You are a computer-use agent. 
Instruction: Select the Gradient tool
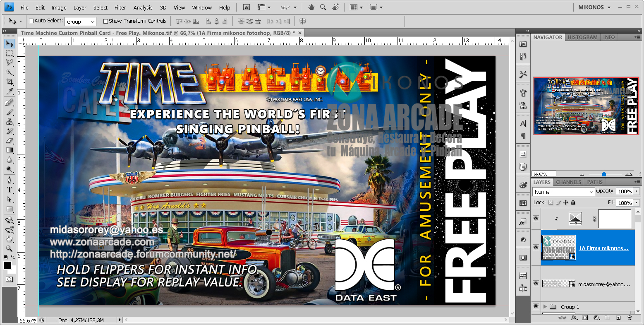pos(9,150)
